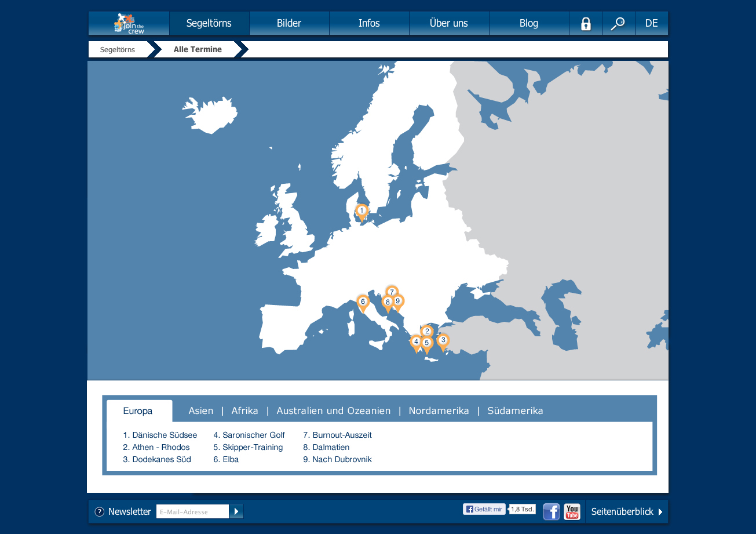
Task: Open search with the magnifier icon
Action: pyautogui.click(x=618, y=24)
